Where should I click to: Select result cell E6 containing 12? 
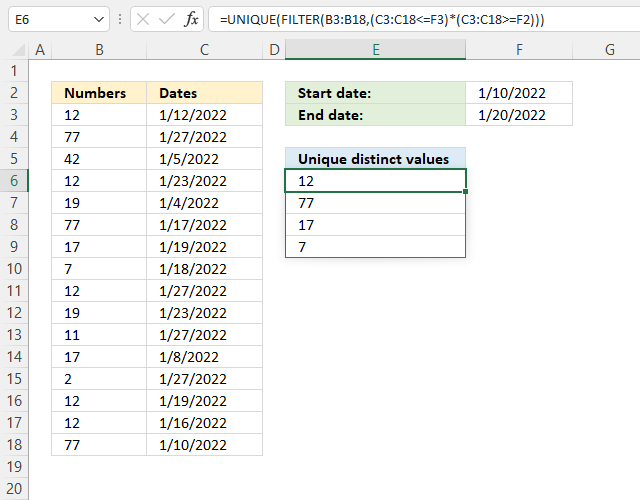[x=376, y=181]
